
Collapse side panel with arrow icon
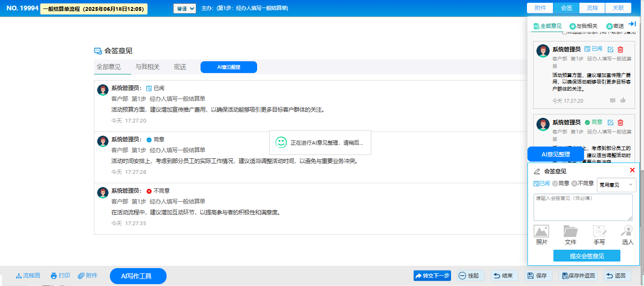[633, 24]
